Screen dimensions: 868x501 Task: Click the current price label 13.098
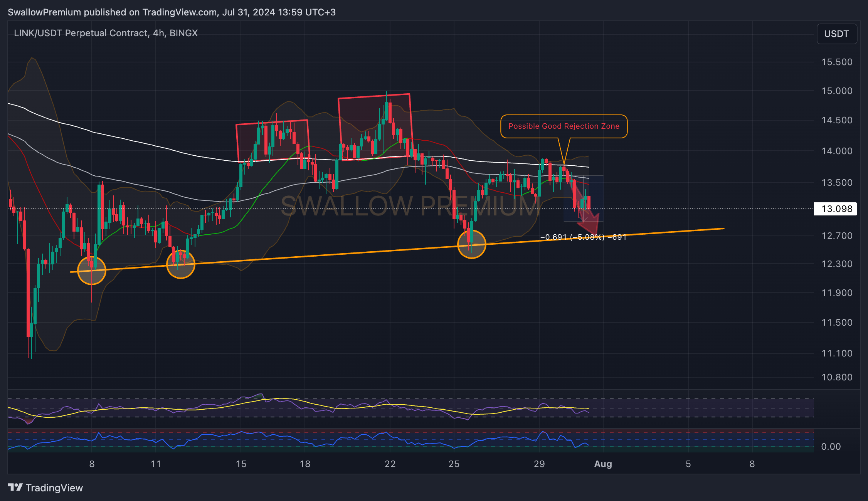click(x=835, y=209)
